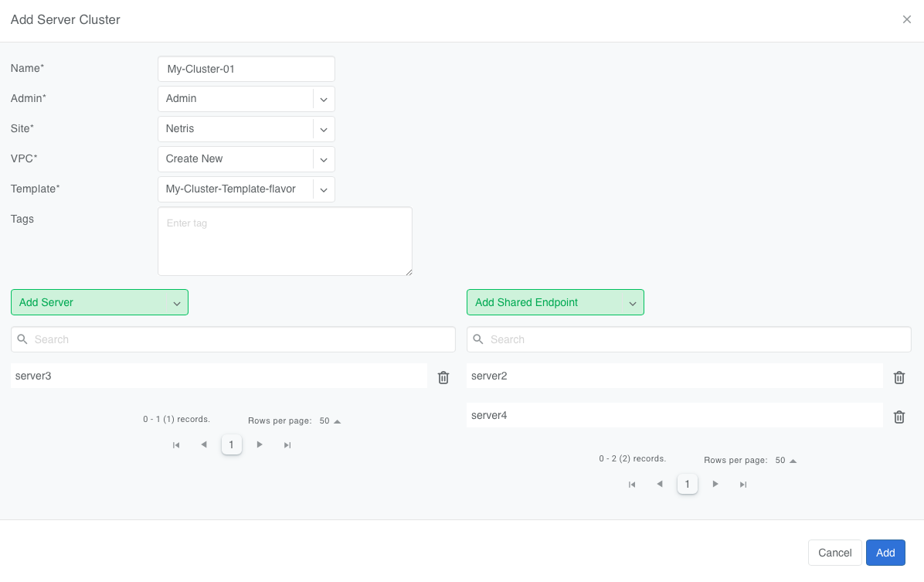The width and height of the screenshot is (924, 582).
Task: Select page 1 in server pagination
Action: click(231, 444)
